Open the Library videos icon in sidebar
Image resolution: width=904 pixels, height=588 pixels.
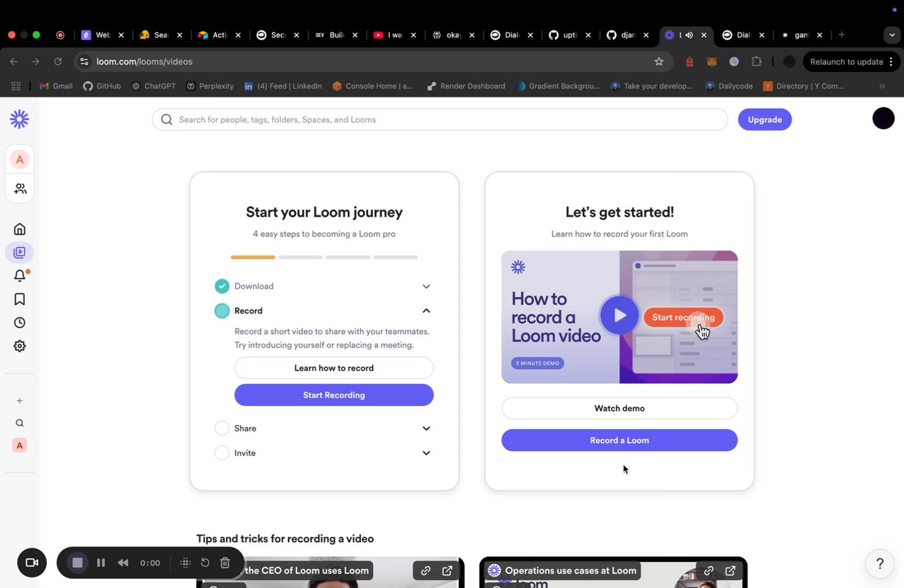(20, 252)
